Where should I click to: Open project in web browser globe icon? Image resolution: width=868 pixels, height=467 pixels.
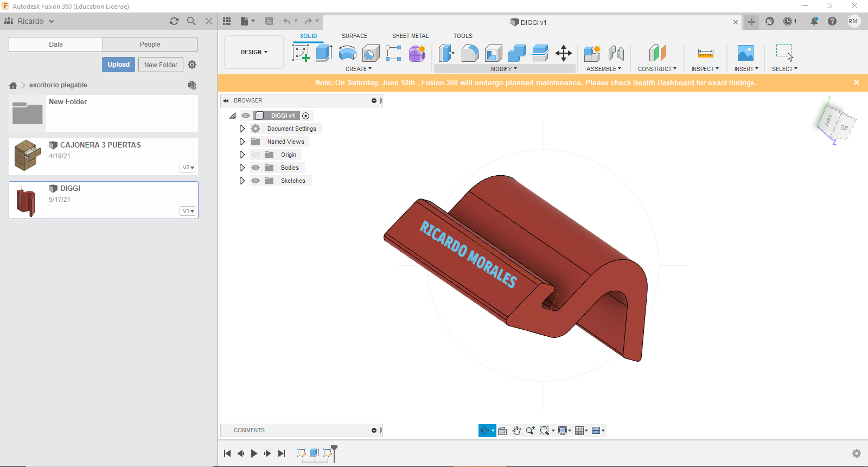coord(192,85)
